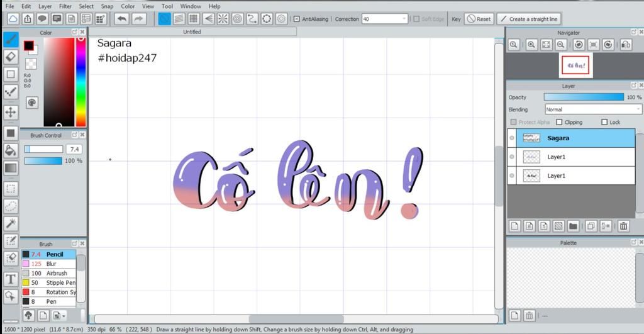Viewport: 644px width, 334px height.
Task: Click the brush size slider
Action: tap(43, 149)
